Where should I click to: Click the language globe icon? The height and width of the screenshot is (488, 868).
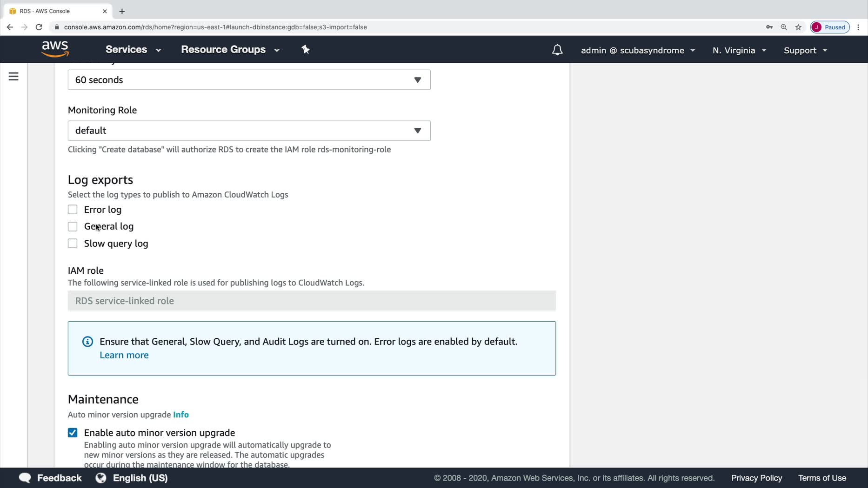pyautogui.click(x=101, y=478)
